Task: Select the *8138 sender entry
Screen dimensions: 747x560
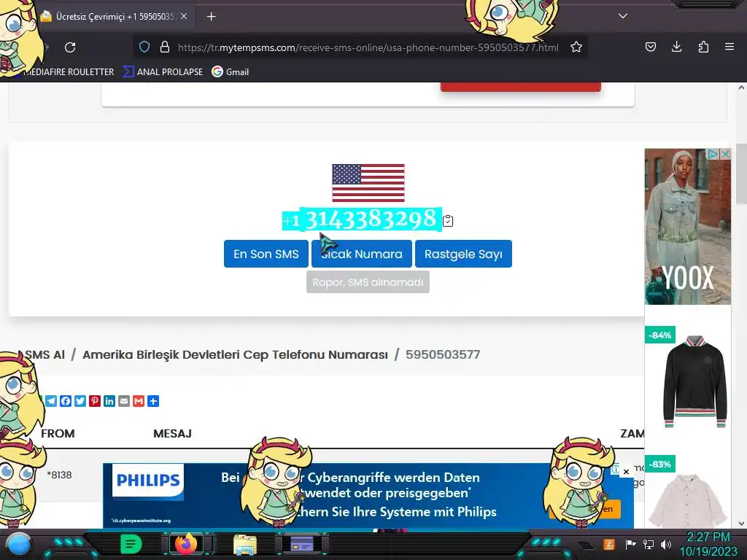Action: pyautogui.click(x=60, y=475)
